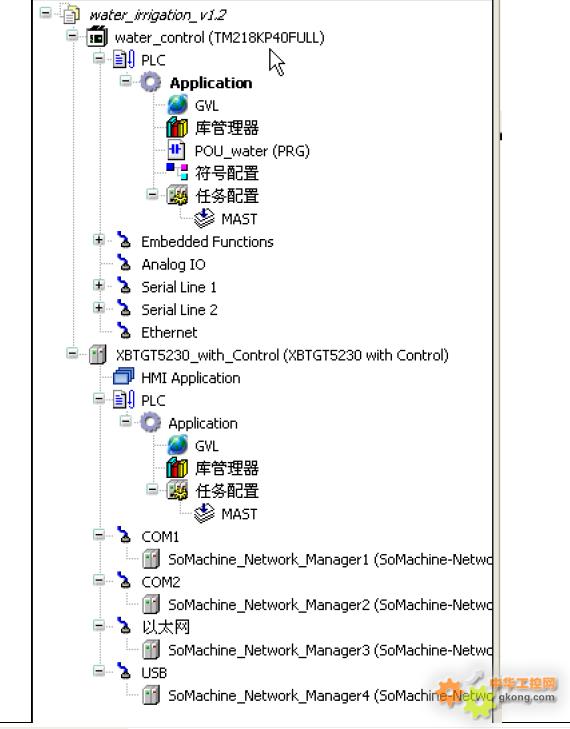Click the 以太网 connector icon

coord(124,627)
